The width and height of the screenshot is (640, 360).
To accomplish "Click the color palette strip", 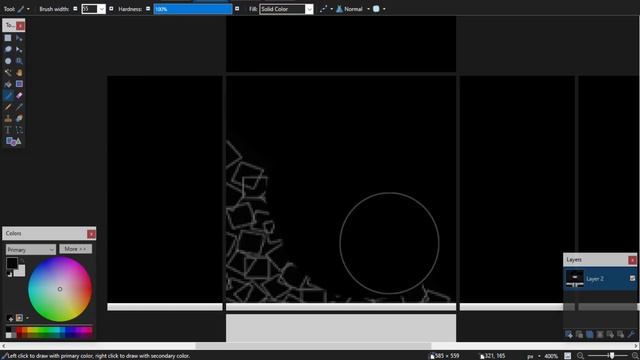I will tap(49, 332).
